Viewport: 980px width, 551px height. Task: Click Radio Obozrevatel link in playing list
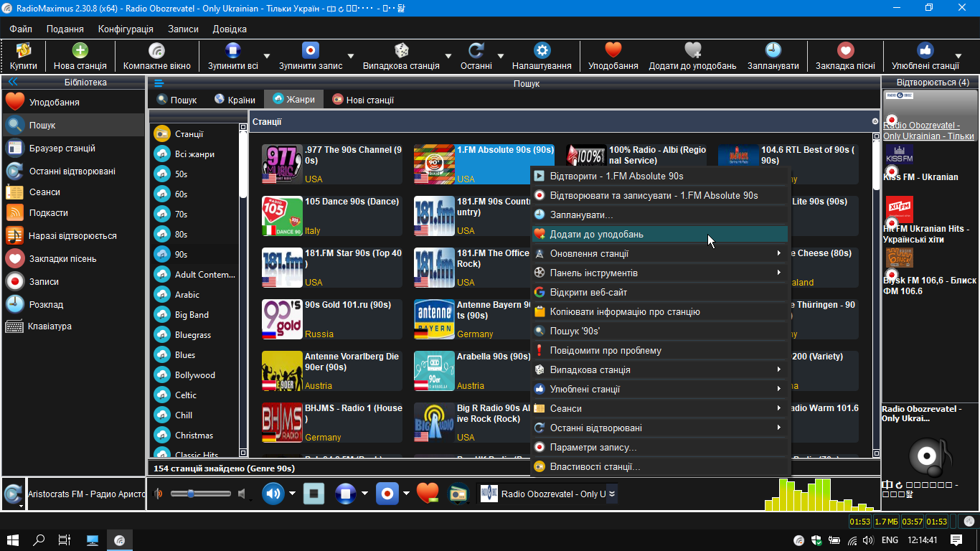pos(929,131)
